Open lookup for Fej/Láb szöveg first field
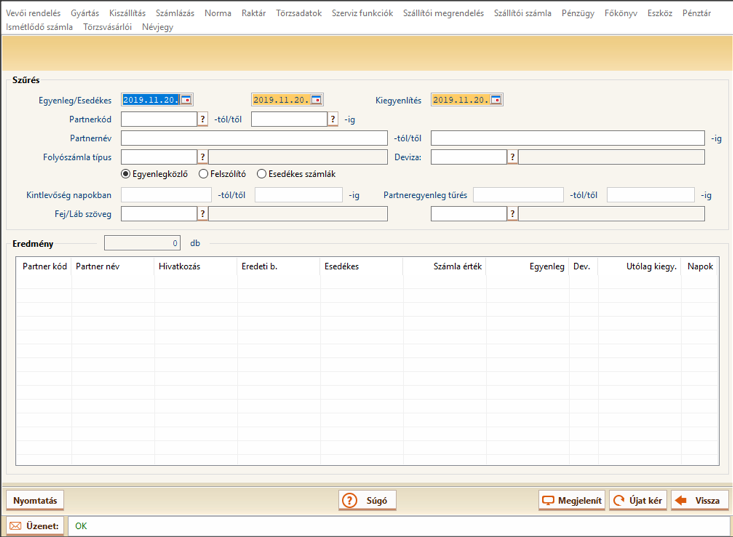Image resolution: width=733 pixels, height=537 pixels. coord(202,214)
